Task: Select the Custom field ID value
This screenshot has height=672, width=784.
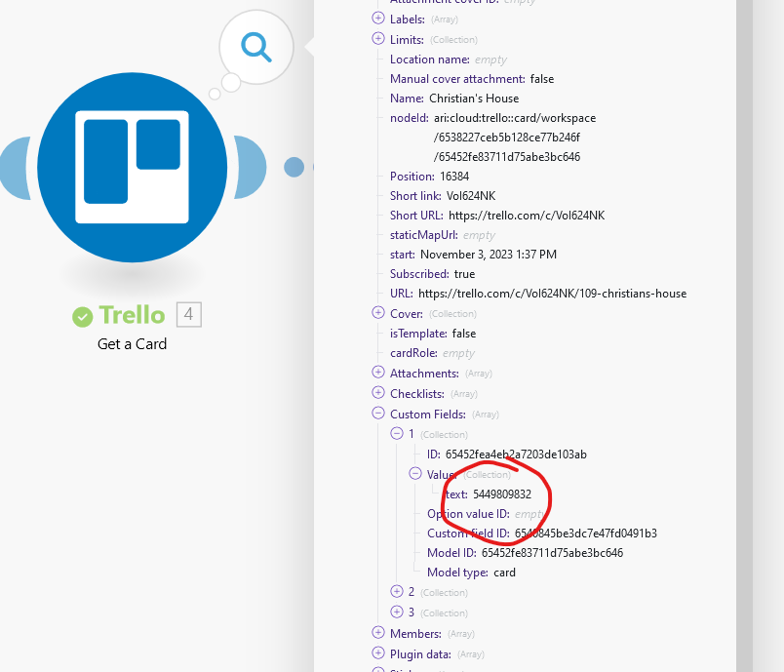Action: click(x=586, y=534)
